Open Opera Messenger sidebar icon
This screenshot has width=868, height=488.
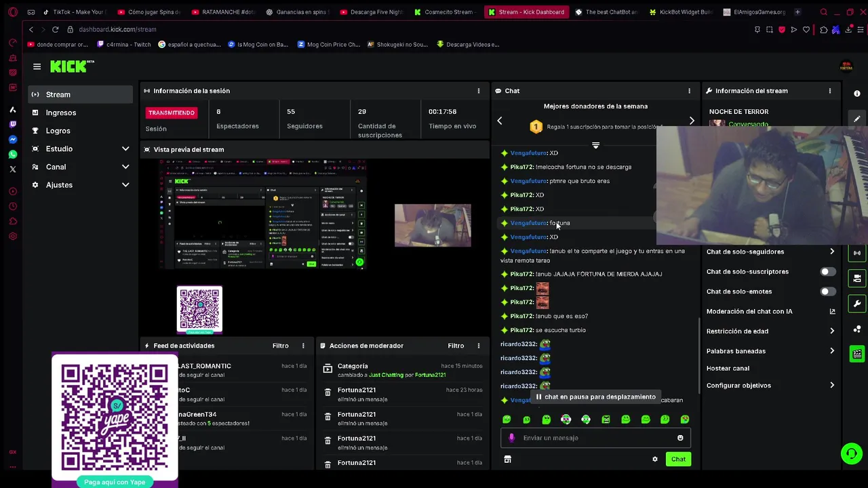coord(13,140)
